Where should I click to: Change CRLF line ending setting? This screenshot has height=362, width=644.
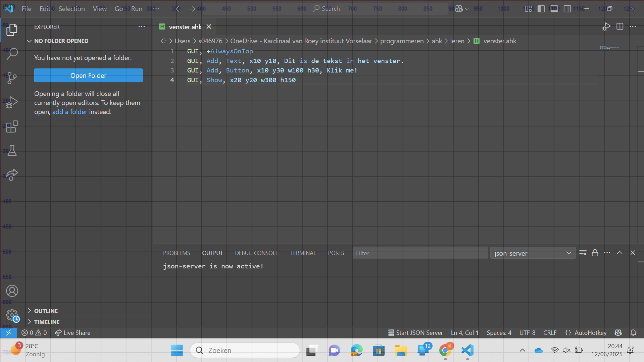pos(550,332)
